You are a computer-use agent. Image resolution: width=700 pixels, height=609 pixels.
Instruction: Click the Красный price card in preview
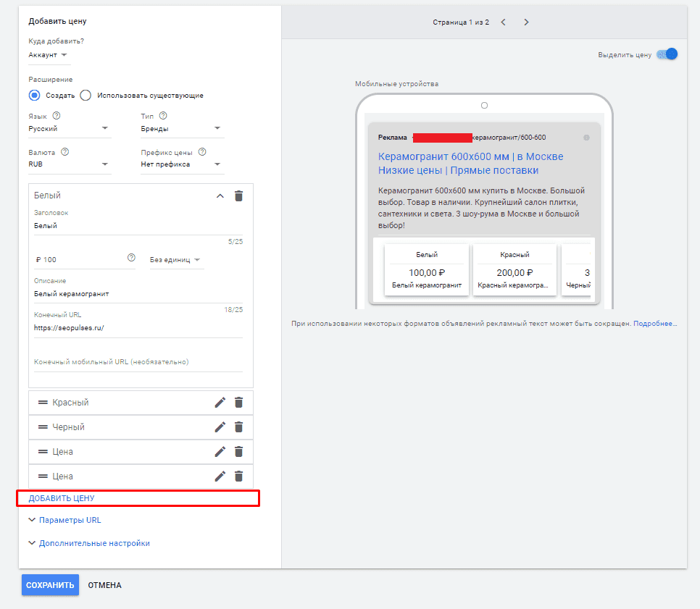(x=514, y=269)
